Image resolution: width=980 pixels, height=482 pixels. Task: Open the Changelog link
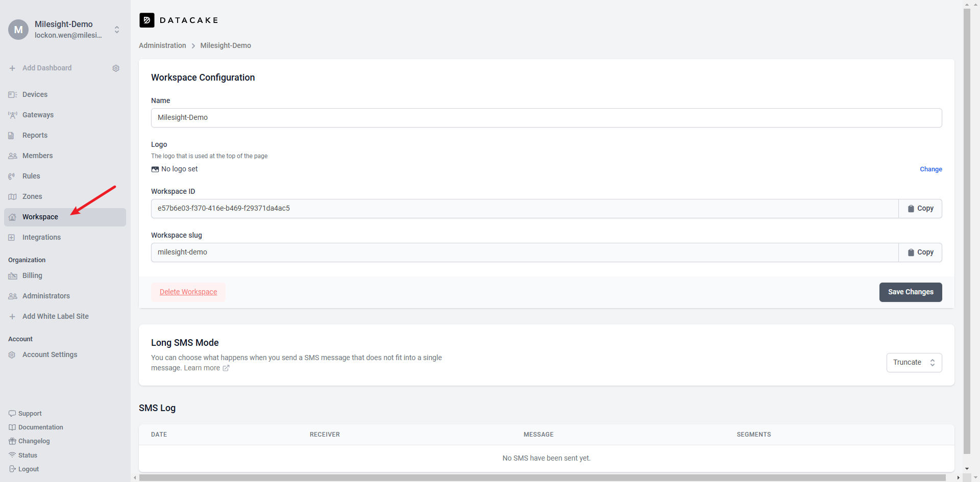(x=34, y=441)
